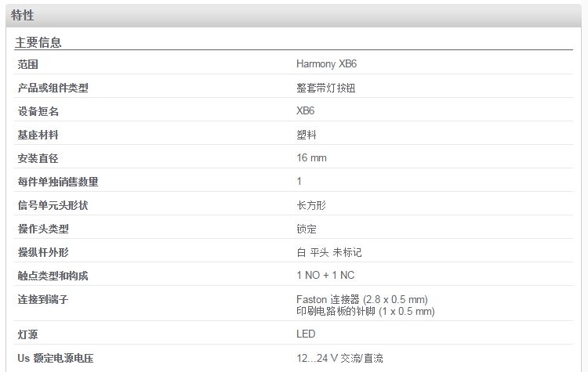Click the 特性 section header
588x372 pixels.
(x=23, y=16)
